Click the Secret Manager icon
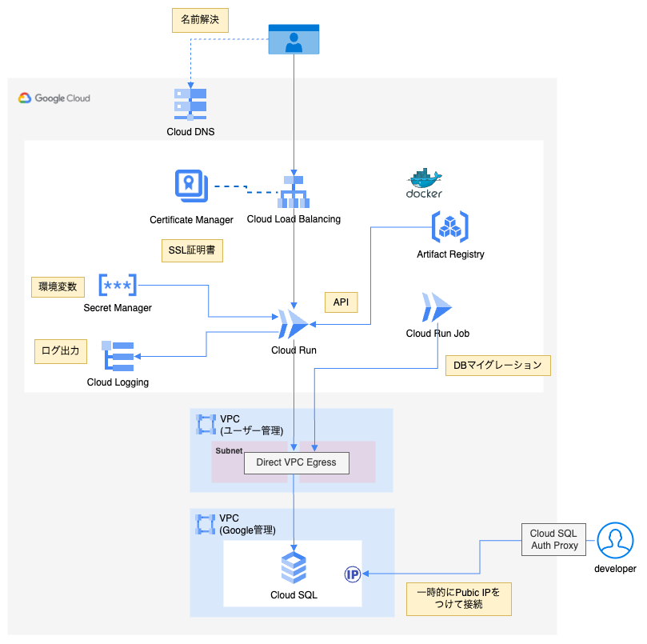Viewport: 647px width, 644px height. pyautogui.click(x=117, y=286)
